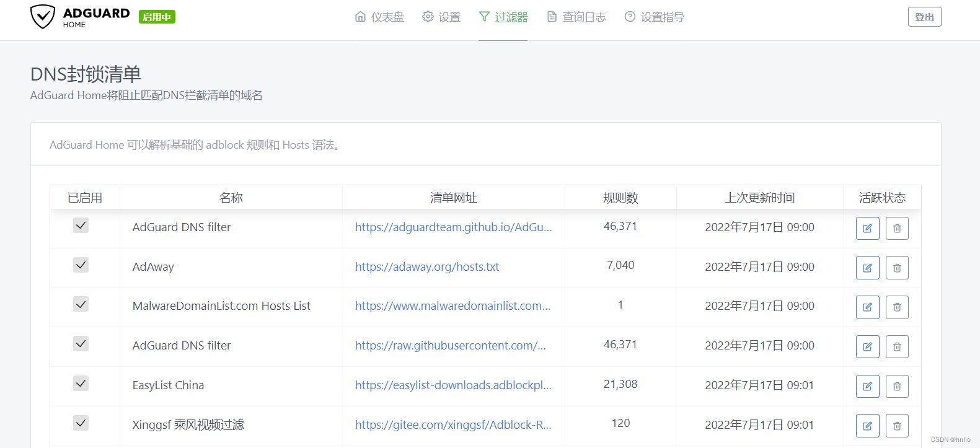
Task: Delete the MalwareDomainList.com Hosts List entry
Action: pyautogui.click(x=897, y=307)
